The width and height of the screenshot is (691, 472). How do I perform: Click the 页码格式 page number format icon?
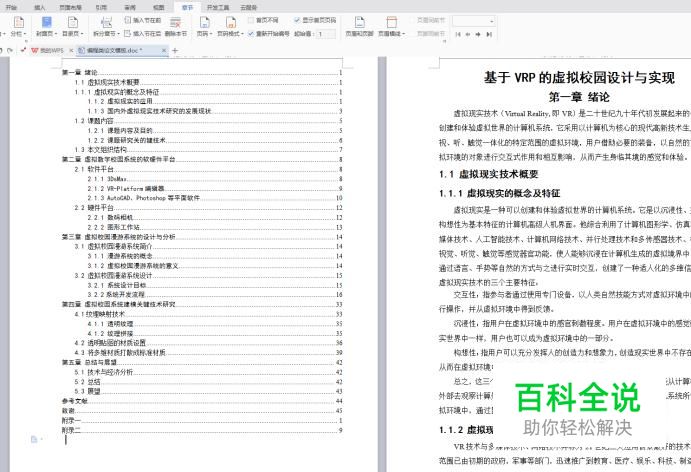(x=231, y=22)
